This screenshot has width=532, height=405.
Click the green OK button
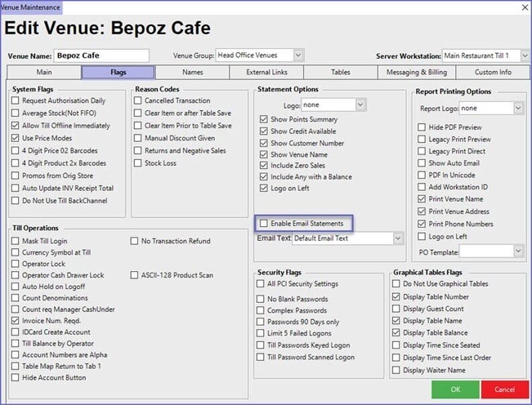click(x=454, y=389)
